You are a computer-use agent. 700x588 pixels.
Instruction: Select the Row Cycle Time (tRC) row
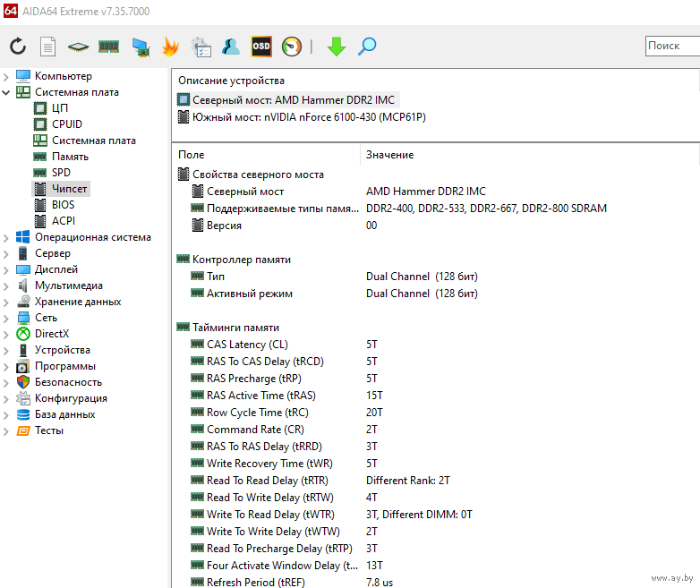point(258,412)
